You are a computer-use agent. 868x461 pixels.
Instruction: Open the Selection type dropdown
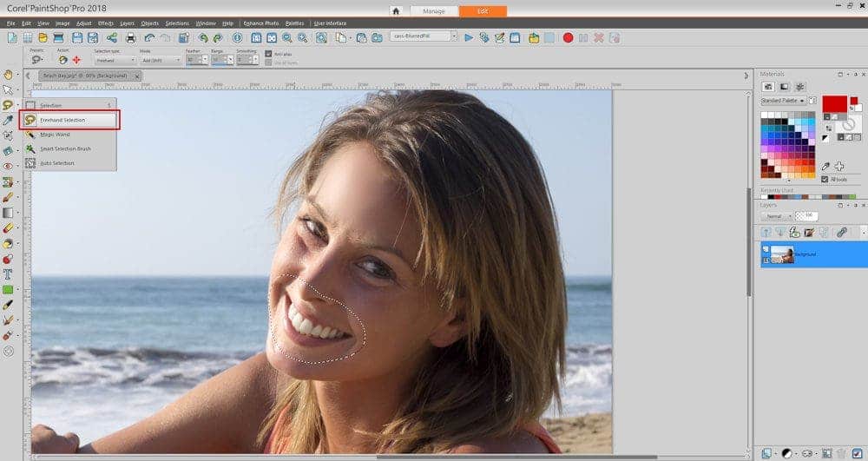tap(115, 60)
